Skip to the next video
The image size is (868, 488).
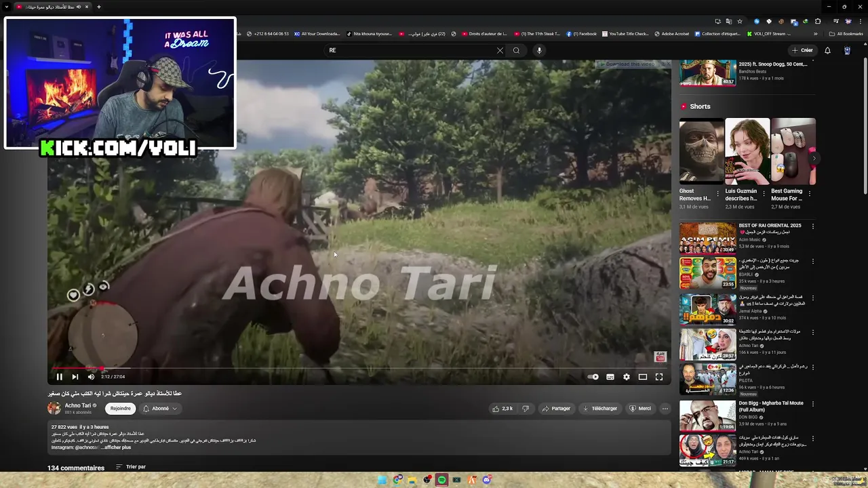(x=75, y=377)
